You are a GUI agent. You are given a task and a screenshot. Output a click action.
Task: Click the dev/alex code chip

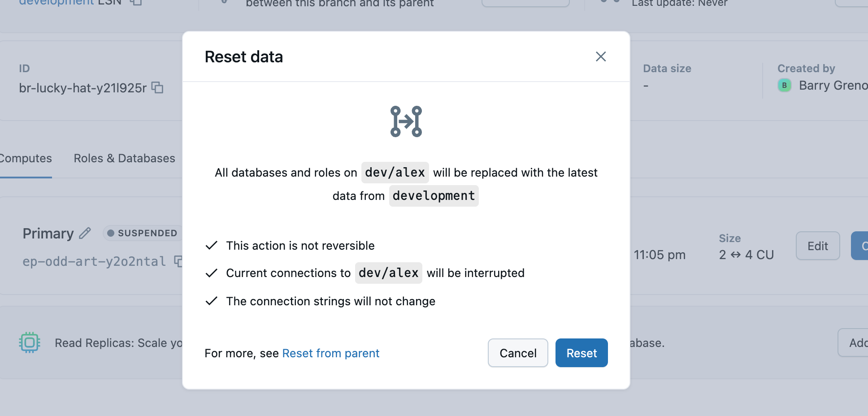click(395, 172)
